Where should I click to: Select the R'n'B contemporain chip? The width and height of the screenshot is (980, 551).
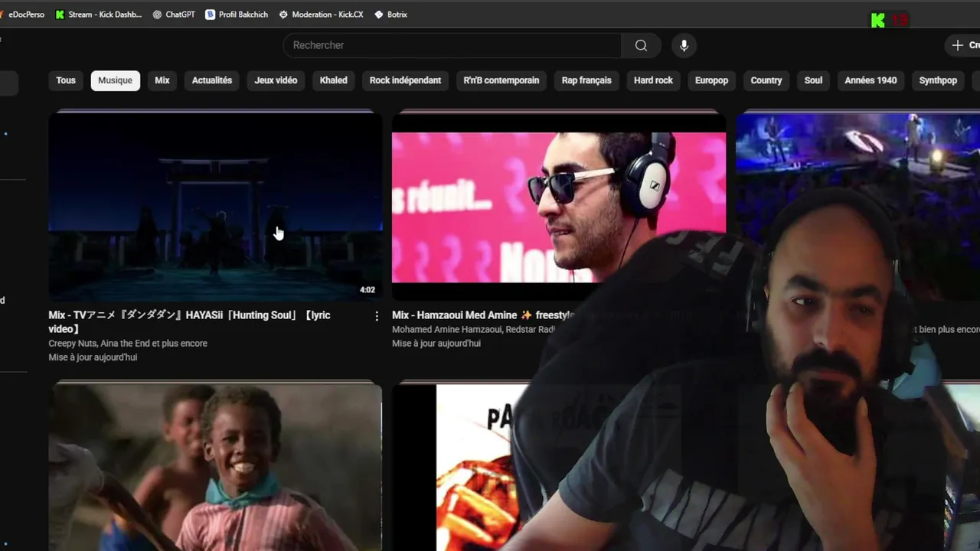(501, 80)
